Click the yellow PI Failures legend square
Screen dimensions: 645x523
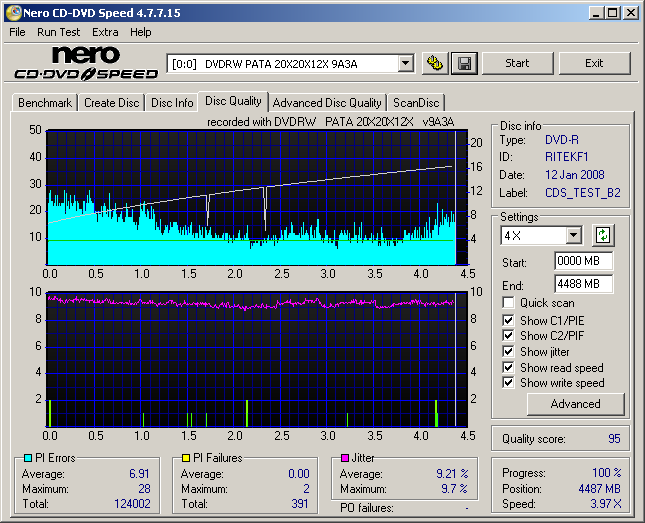click(x=186, y=458)
